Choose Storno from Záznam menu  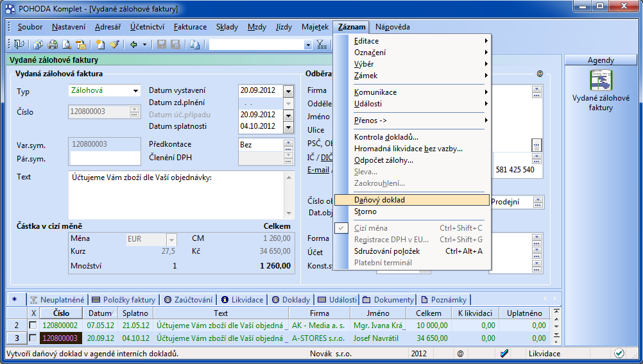coord(412,211)
